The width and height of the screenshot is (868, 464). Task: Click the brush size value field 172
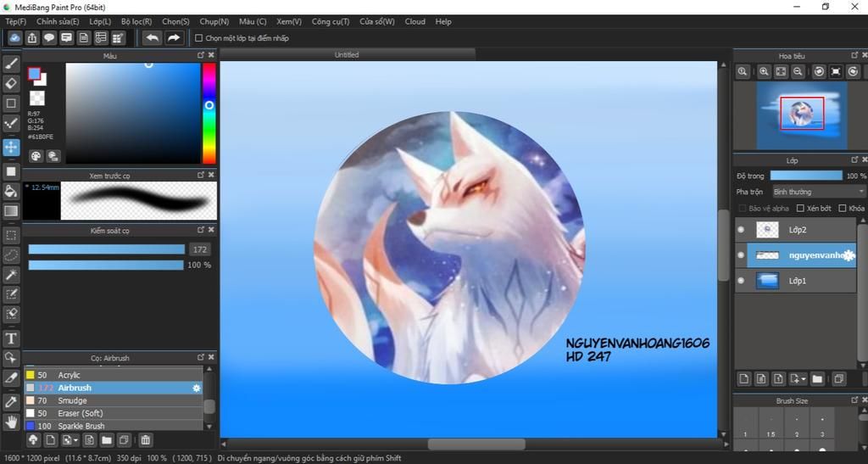200,249
